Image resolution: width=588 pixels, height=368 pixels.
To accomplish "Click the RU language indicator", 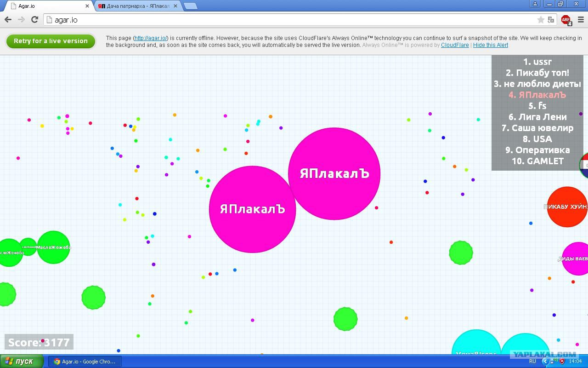I will 532,361.
